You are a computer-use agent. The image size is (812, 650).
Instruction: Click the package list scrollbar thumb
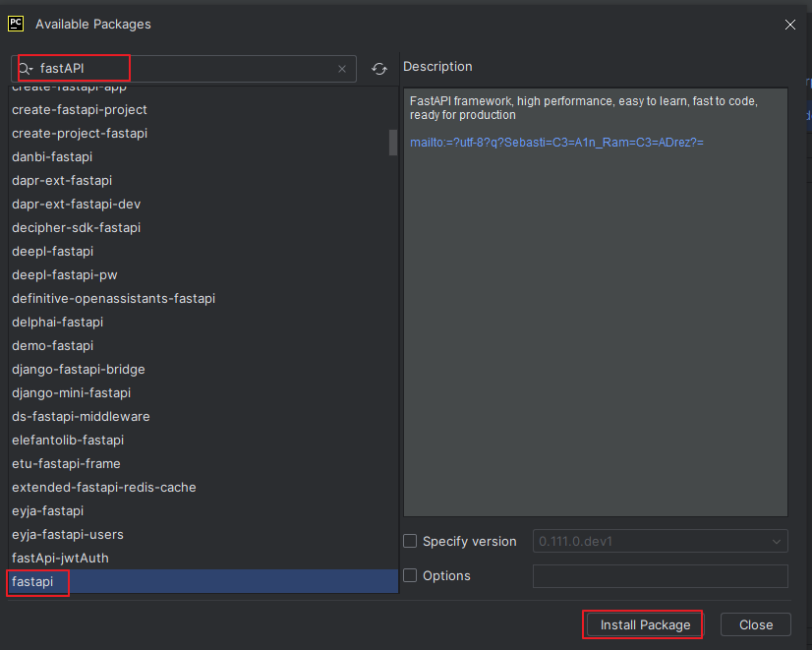tap(393, 143)
